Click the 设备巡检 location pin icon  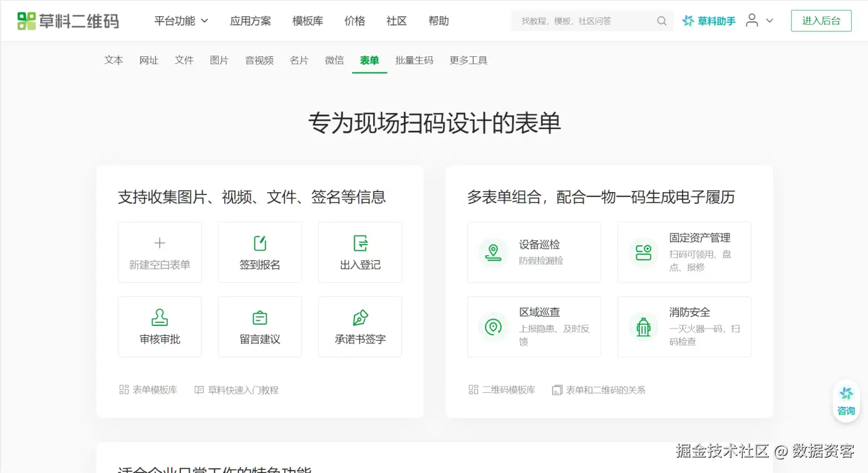coord(493,252)
